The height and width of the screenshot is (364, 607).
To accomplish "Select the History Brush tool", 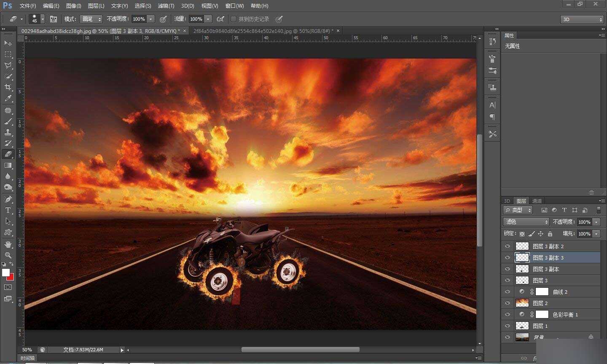I will (8, 144).
